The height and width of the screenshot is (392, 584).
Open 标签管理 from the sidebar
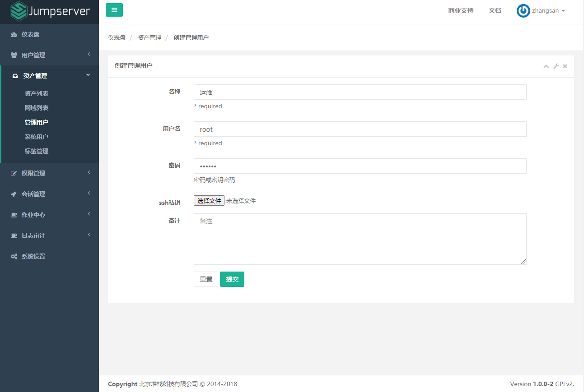click(x=35, y=151)
